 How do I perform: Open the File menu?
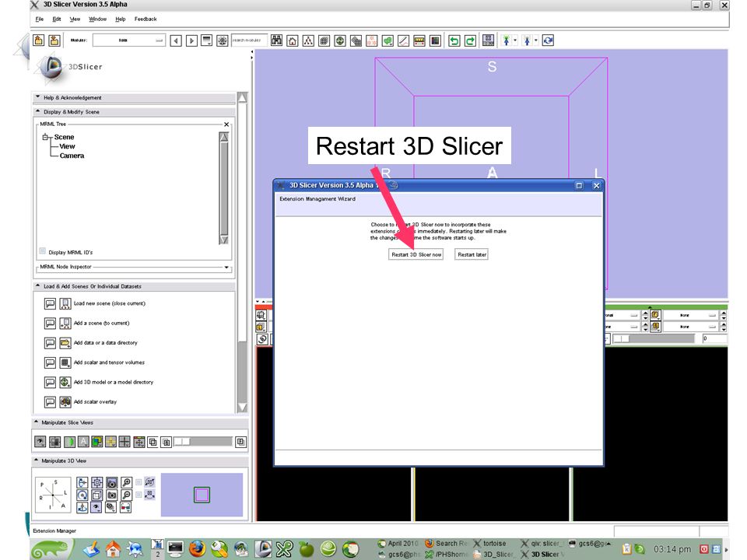pyautogui.click(x=40, y=19)
